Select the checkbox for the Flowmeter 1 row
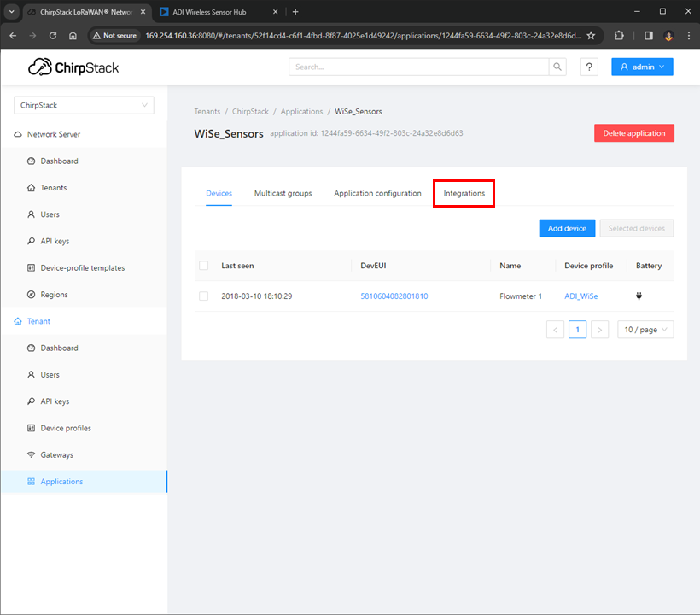This screenshot has width=700, height=615. (203, 296)
